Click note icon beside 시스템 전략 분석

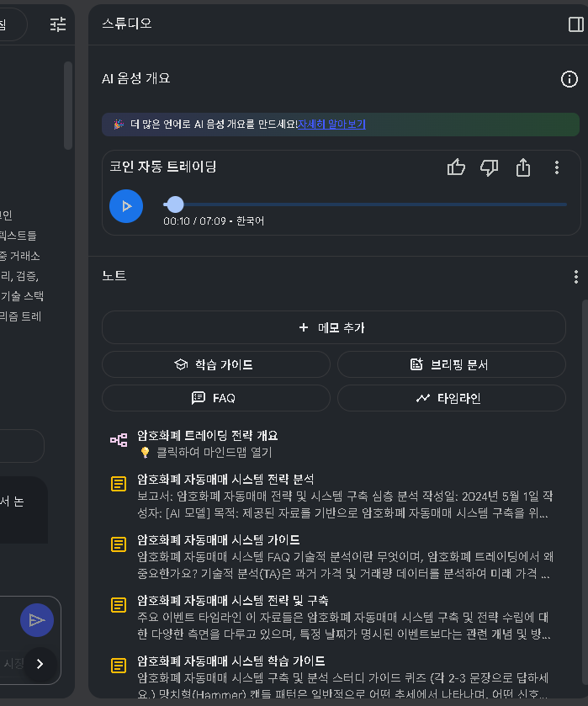tap(119, 484)
